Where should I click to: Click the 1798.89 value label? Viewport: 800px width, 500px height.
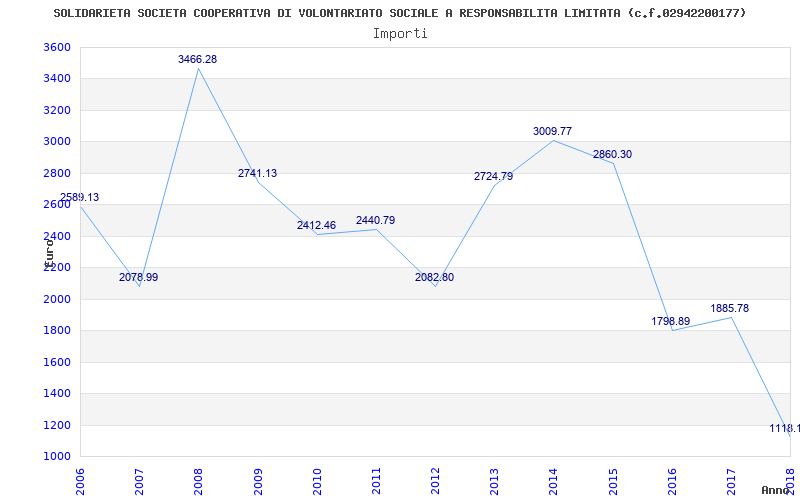click(x=670, y=321)
